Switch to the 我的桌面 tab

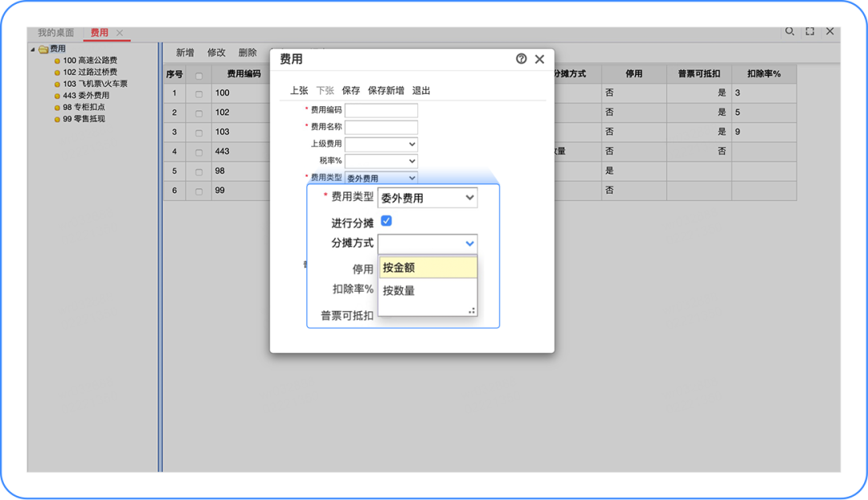point(55,33)
